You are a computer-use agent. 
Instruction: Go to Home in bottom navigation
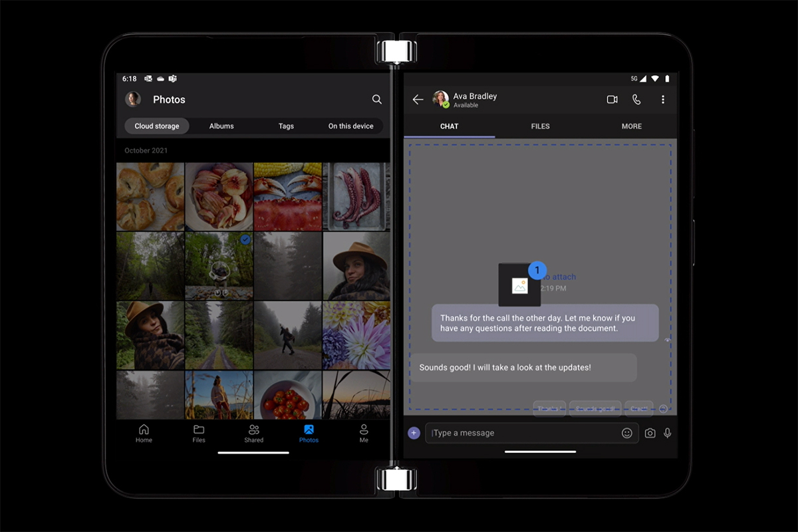click(x=144, y=433)
